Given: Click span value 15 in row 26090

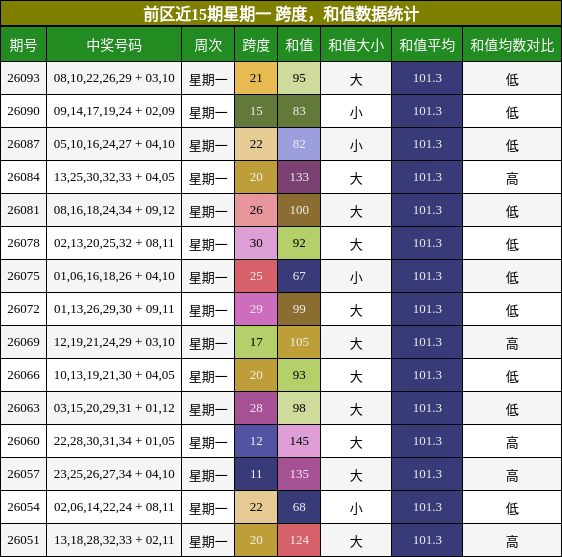Looking at the screenshot, I should (256, 111).
